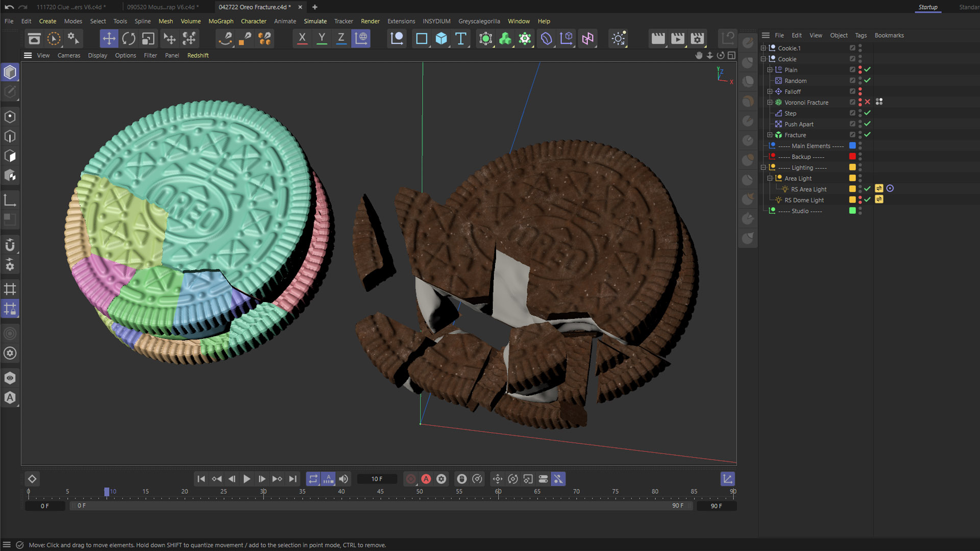980x551 pixels.
Task: Open Render Settings clapperboard gear icon
Action: point(697,39)
